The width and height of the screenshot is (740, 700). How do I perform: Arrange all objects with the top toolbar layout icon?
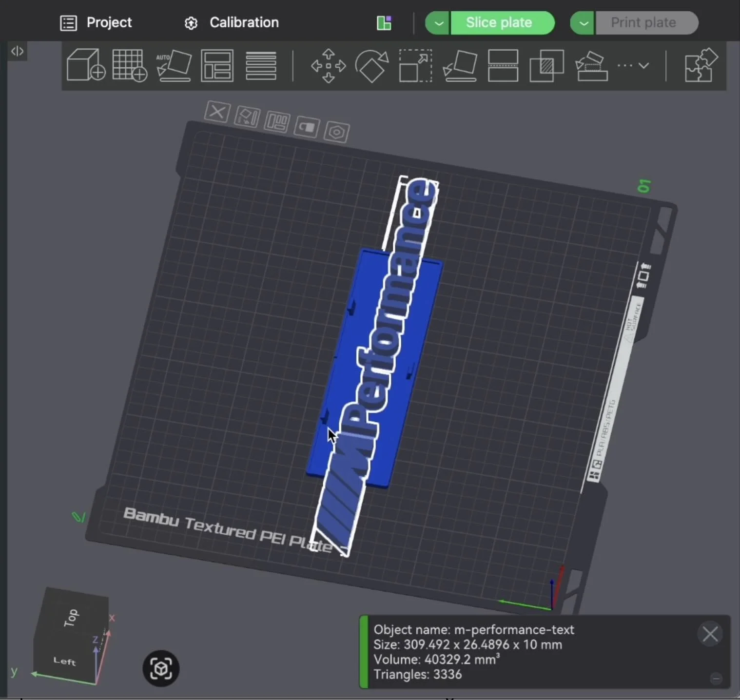(217, 65)
